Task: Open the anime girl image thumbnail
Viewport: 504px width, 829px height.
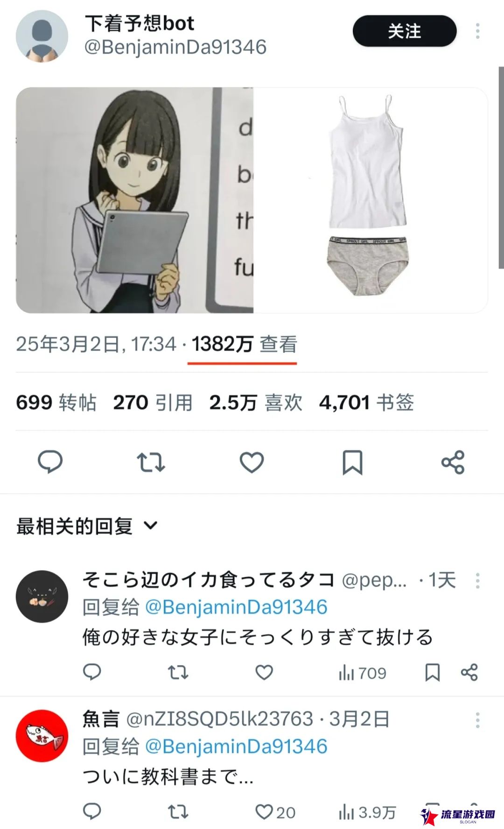Action: (x=134, y=200)
